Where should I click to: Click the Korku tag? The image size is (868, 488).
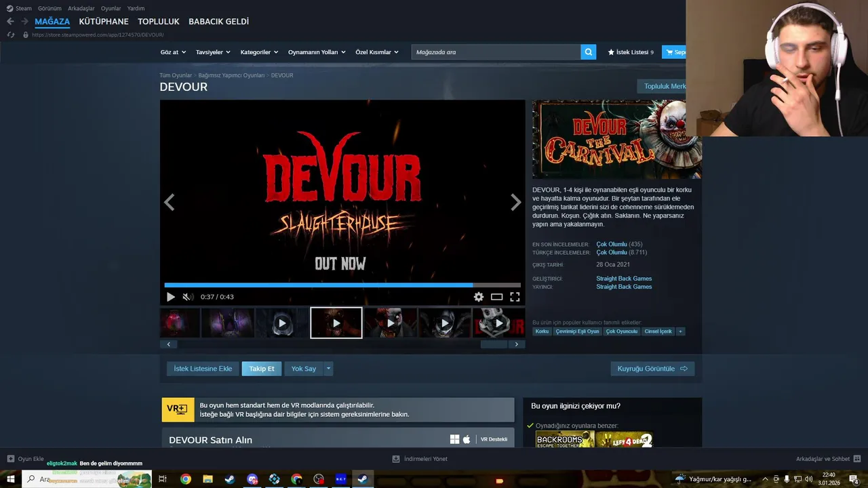(x=542, y=331)
